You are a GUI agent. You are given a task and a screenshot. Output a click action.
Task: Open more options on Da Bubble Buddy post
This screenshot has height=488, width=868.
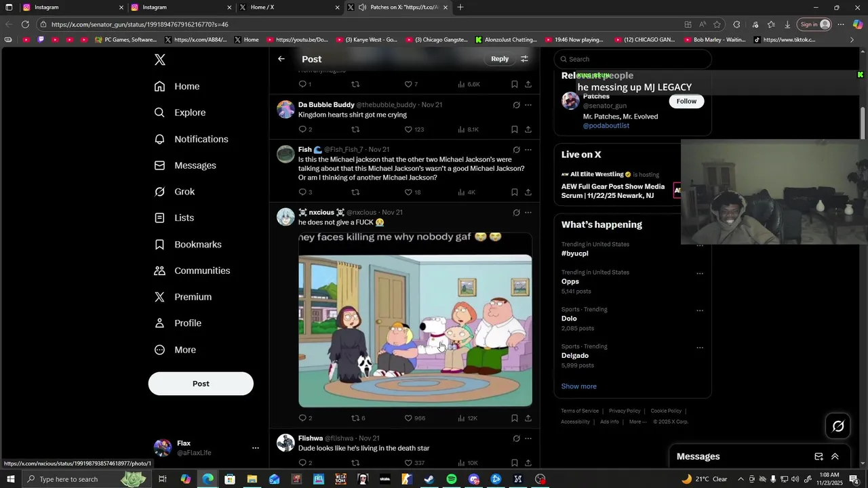point(528,105)
